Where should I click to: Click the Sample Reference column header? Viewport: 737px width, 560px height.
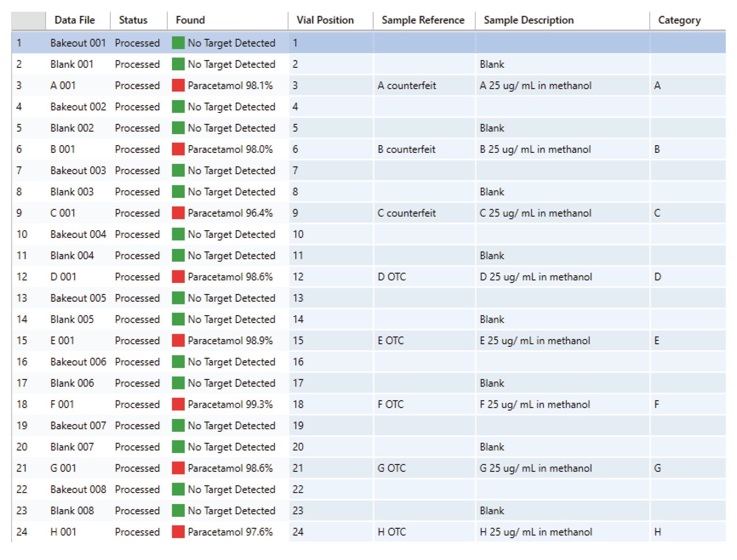(x=423, y=20)
